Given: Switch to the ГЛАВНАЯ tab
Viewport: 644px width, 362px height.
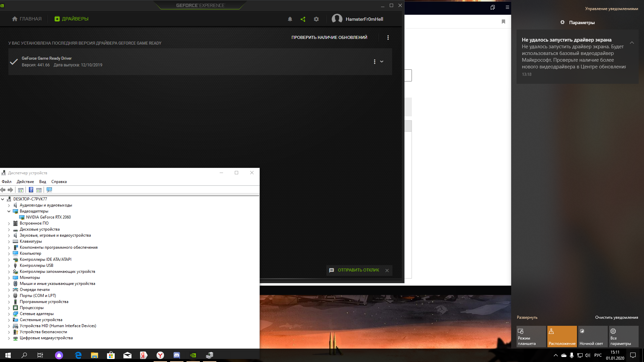Looking at the screenshot, I should 27,19.
